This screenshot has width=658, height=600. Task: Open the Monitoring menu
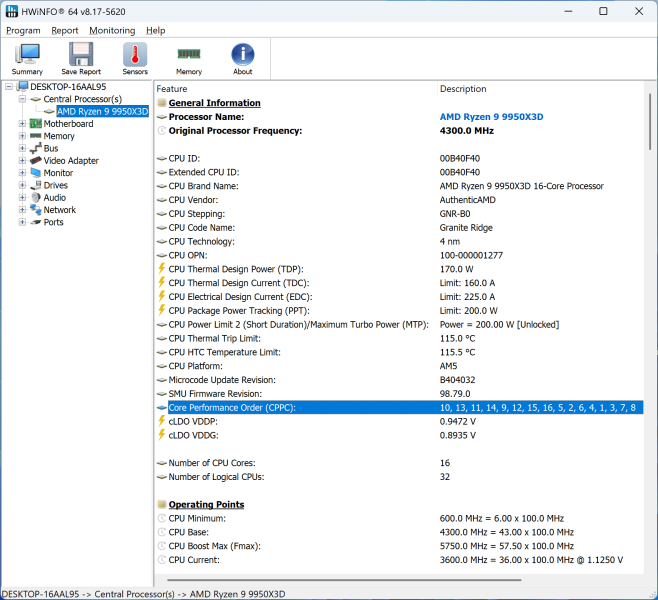(x=112, y=31)
